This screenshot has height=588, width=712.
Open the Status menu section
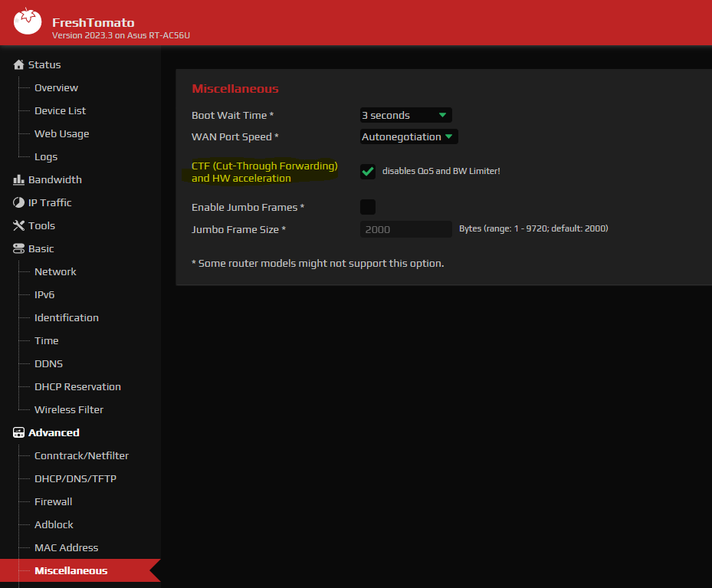[x=44, y=64]
